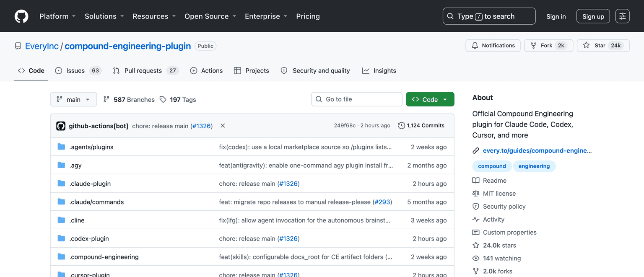Click the GitHub logo home icon

[x=21, y=16]
